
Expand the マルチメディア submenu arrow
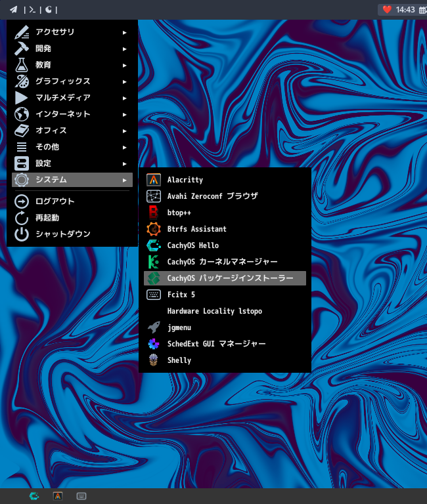pos(125,98)
